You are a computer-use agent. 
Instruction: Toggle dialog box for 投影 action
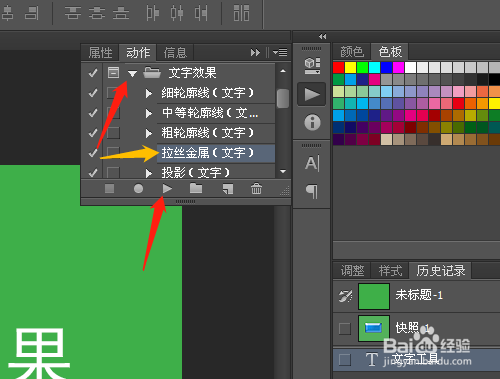pyautogui.click(x=113, y=173)
